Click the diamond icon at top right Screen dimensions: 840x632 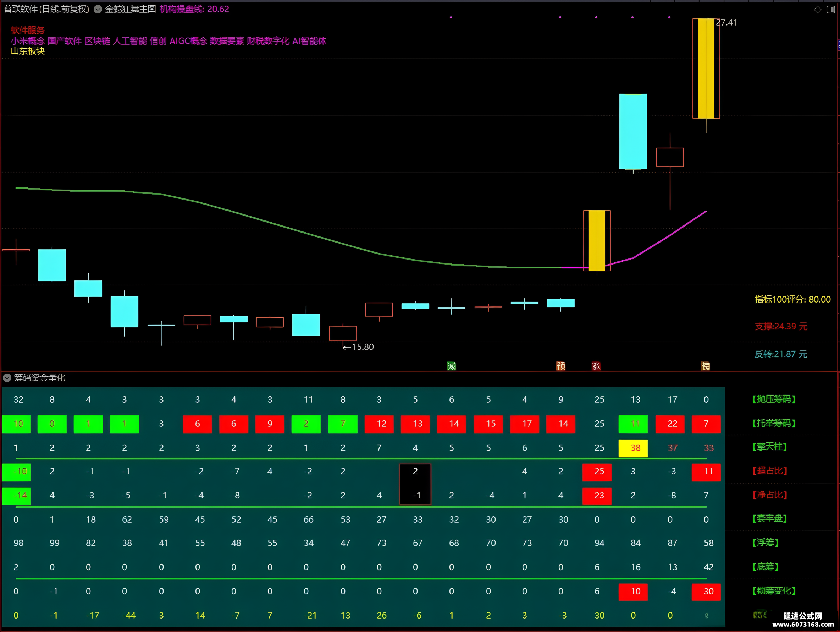(818, 10)
